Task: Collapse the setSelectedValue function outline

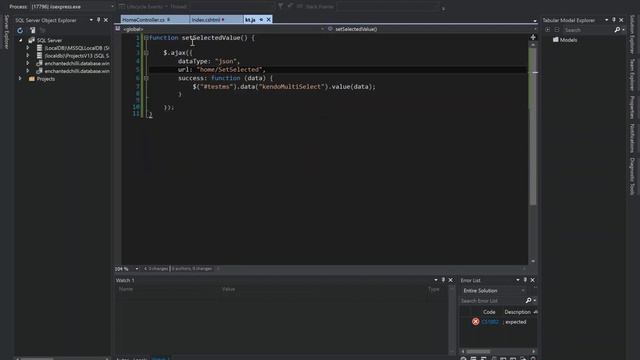Action: pyautogui.click(x=146, y=38)
